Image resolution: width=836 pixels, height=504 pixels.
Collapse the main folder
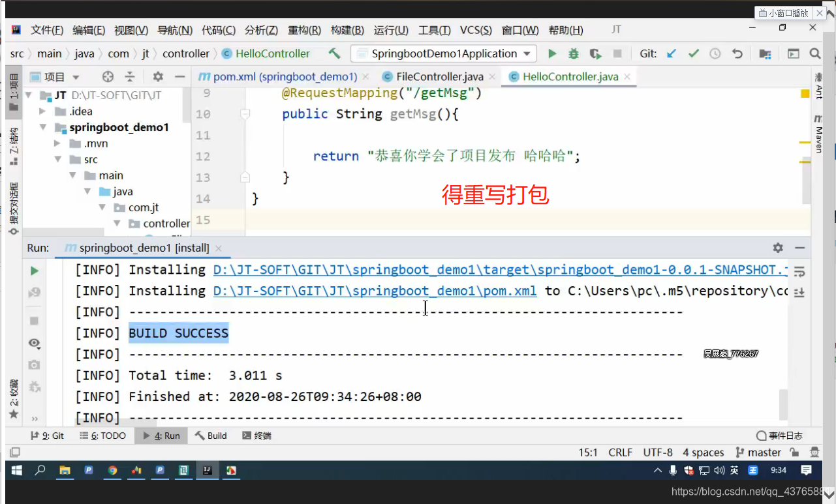(72, 175)
